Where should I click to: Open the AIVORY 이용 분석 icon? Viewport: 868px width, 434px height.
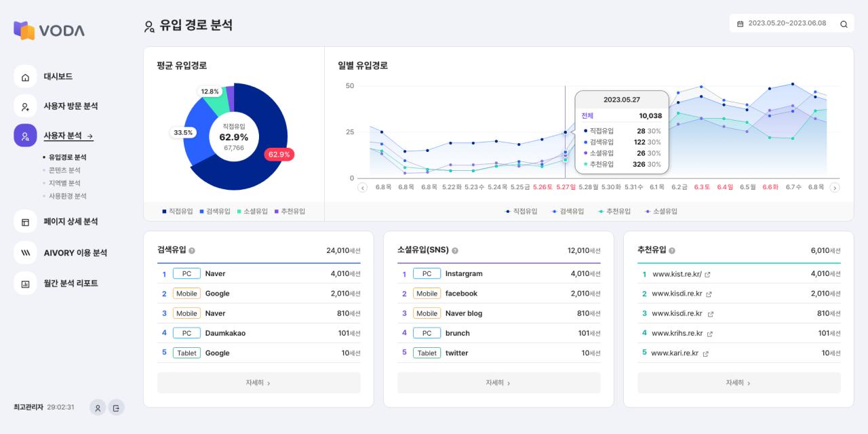(25, 253)
